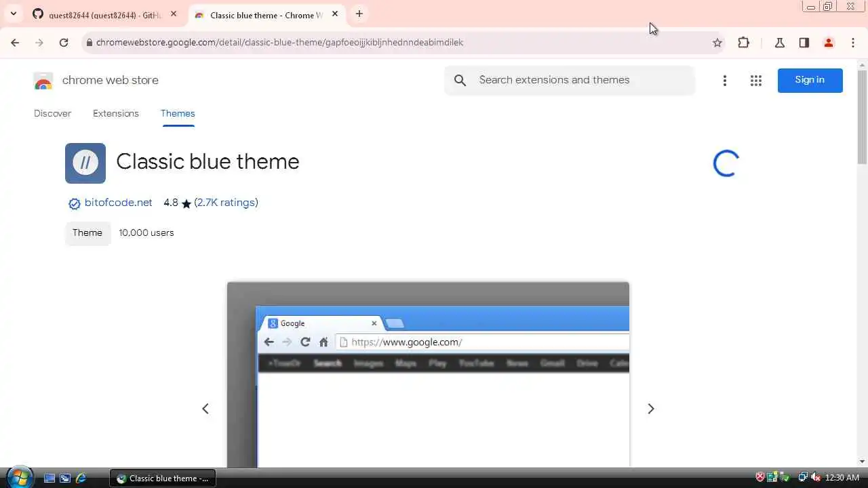The image size is (868, 488).
Task: Open the Extensions puzzle-piece menu
Action: (744, 43)
